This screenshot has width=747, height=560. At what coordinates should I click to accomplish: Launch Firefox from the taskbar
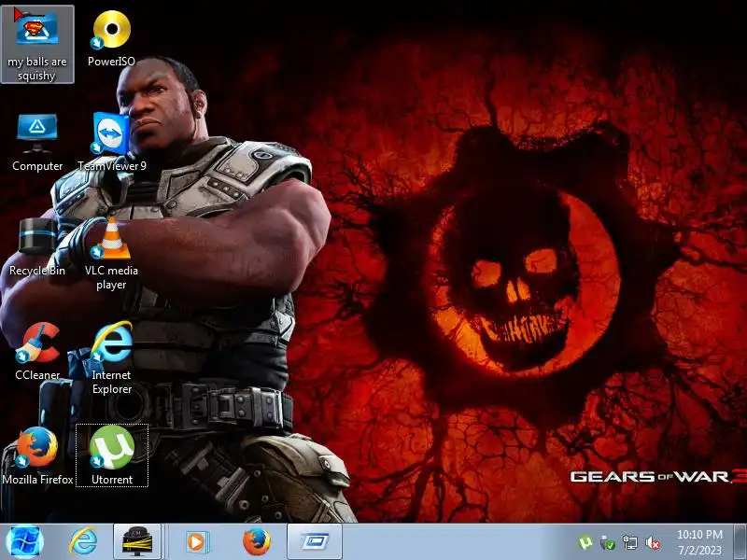click(257, 542)
